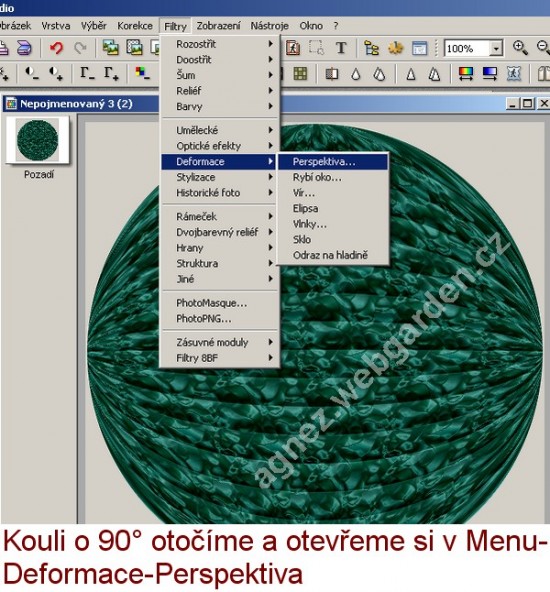
Task: Click the gamma minus icon
Action: tap(87, 74)
